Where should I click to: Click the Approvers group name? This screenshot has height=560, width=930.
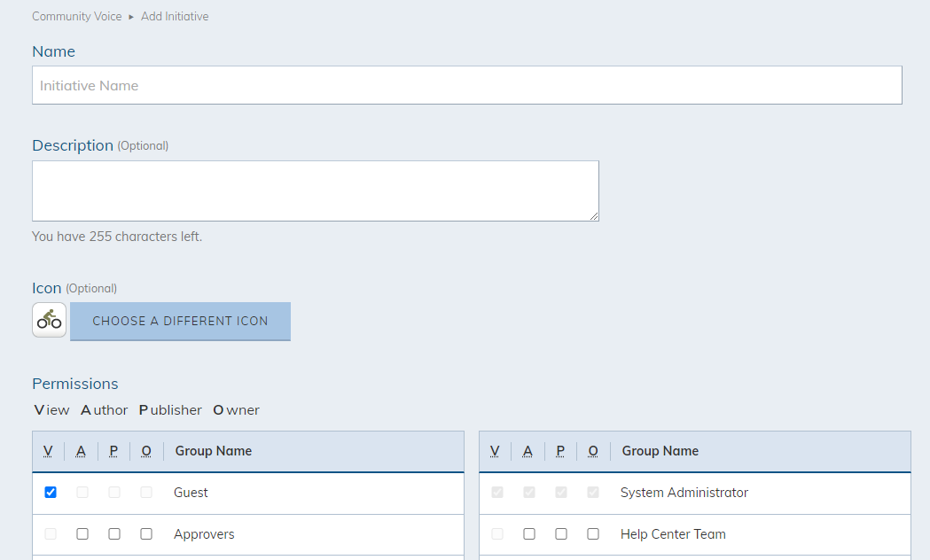(x=204, y=534)
